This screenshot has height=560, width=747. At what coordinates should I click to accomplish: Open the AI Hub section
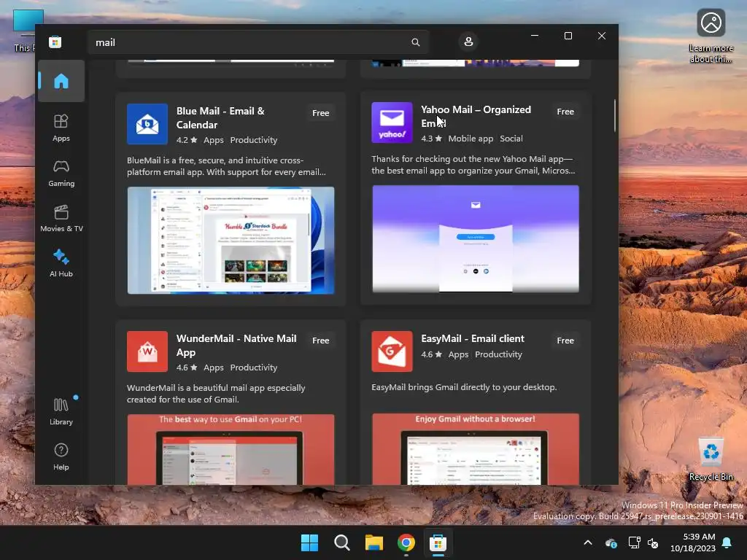click(x=61, y=264)
